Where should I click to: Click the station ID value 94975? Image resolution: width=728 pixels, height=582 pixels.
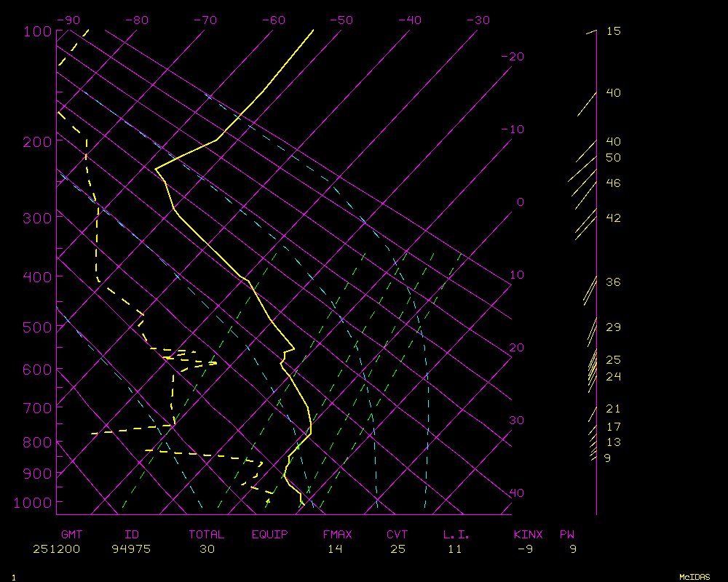(x=131, y=549)
